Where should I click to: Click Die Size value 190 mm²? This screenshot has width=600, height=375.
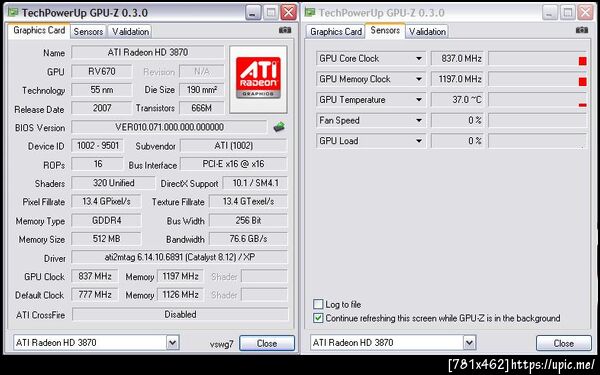tap(202, 90)
